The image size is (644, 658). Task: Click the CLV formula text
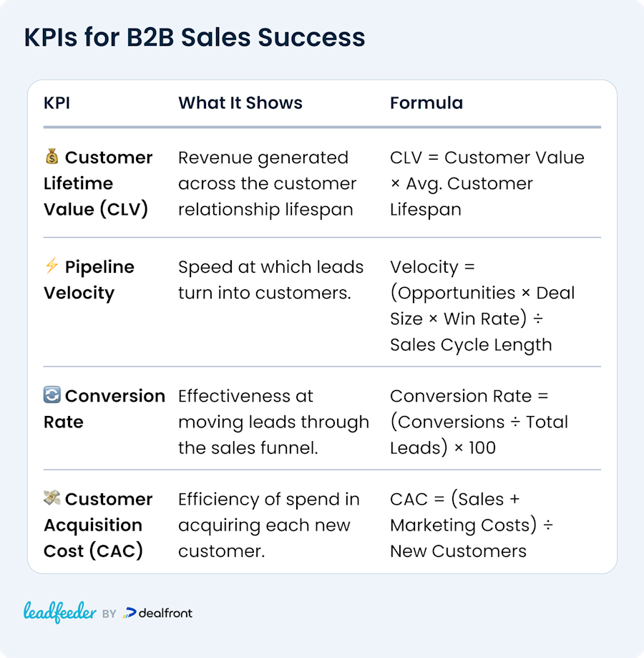click(487, 183)
